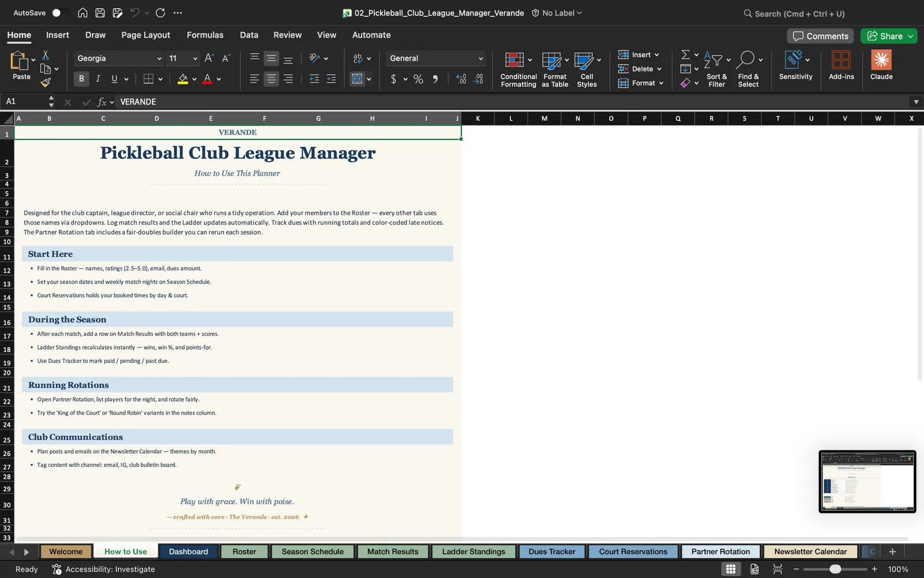Click the Format Painter brush icon
This screenshot has width=924, height=578.
pos(46,83)
